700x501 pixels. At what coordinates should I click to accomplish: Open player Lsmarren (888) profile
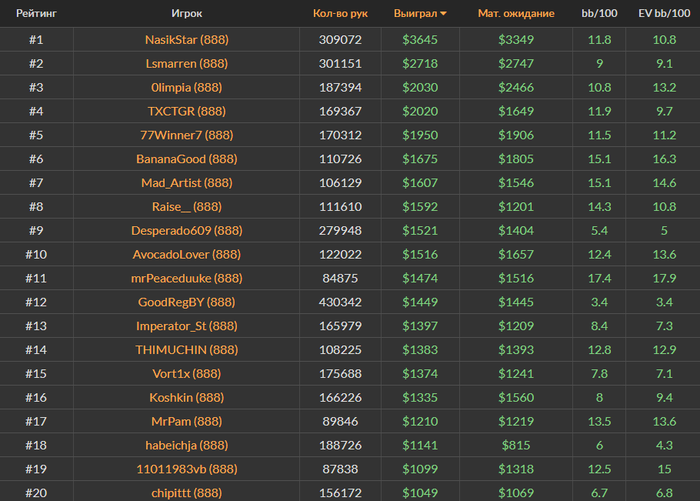[187, 63]
